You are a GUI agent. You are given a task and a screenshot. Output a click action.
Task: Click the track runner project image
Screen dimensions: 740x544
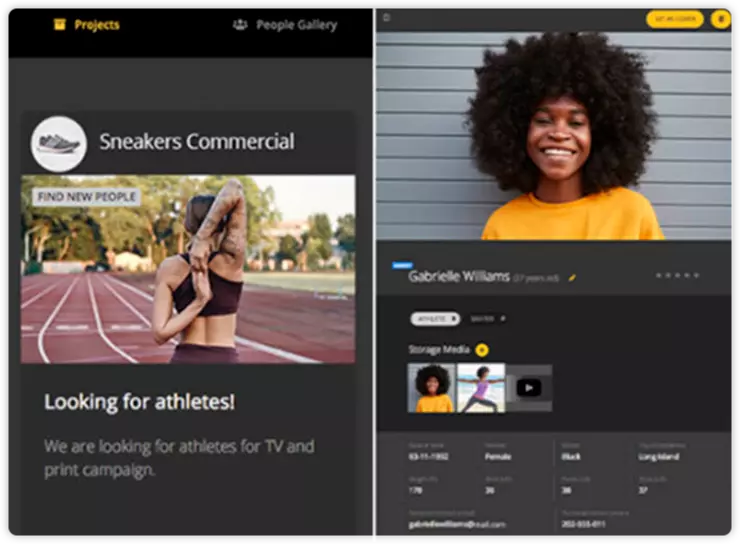pyautogui.click(x=188, y=269)
